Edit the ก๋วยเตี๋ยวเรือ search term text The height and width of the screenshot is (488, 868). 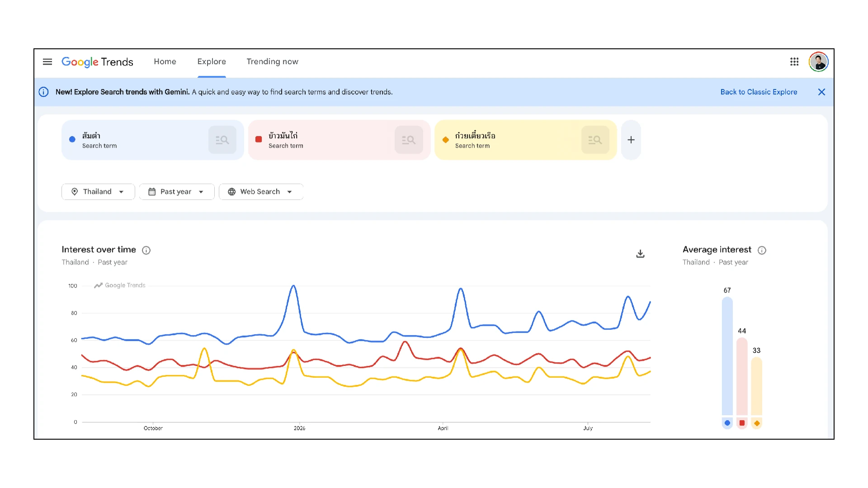[475, 136]
